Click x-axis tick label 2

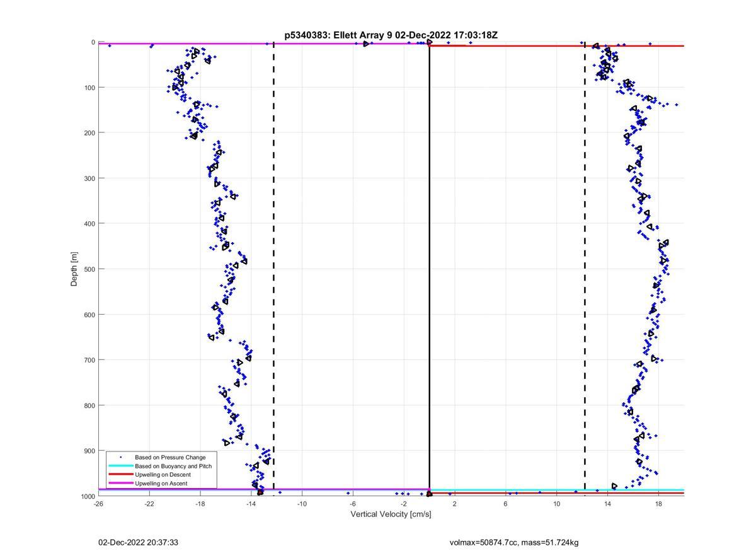coord(455,504)
